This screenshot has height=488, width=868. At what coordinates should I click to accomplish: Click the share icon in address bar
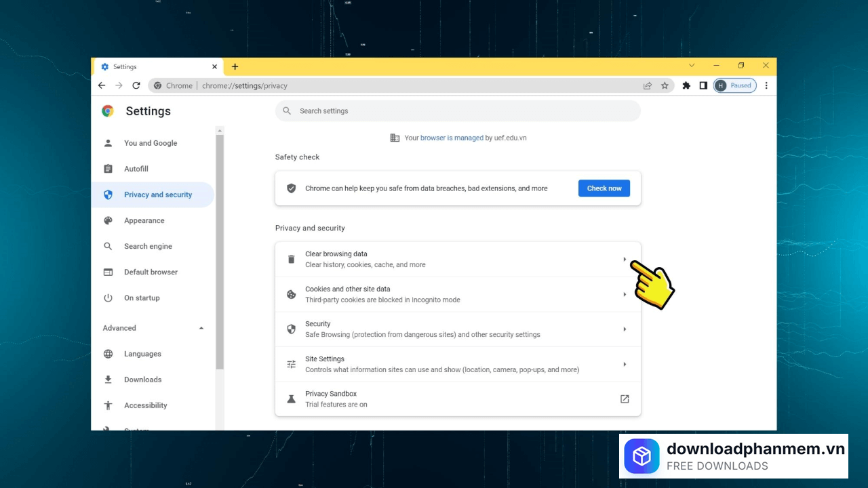[648, 85]
